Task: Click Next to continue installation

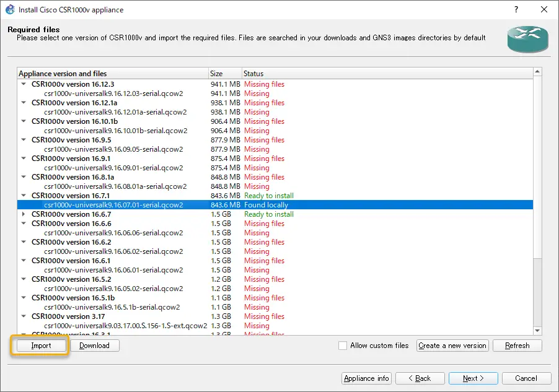Action: pos(473,378)
